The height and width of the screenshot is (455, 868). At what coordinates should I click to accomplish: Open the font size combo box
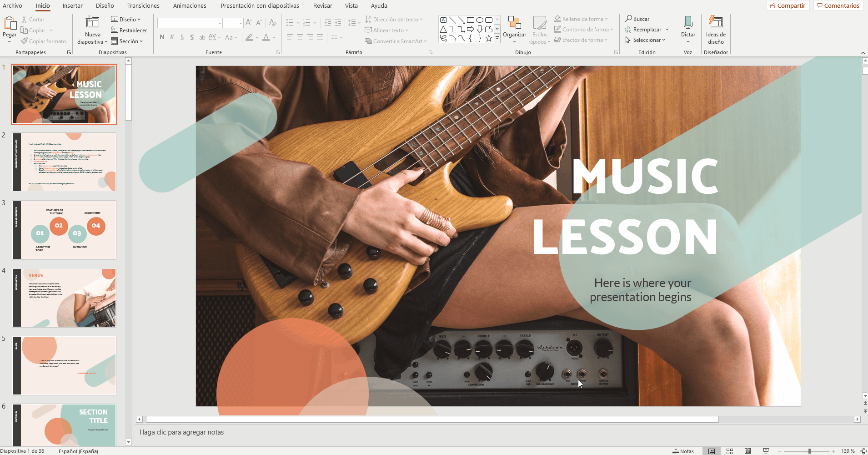233,23
